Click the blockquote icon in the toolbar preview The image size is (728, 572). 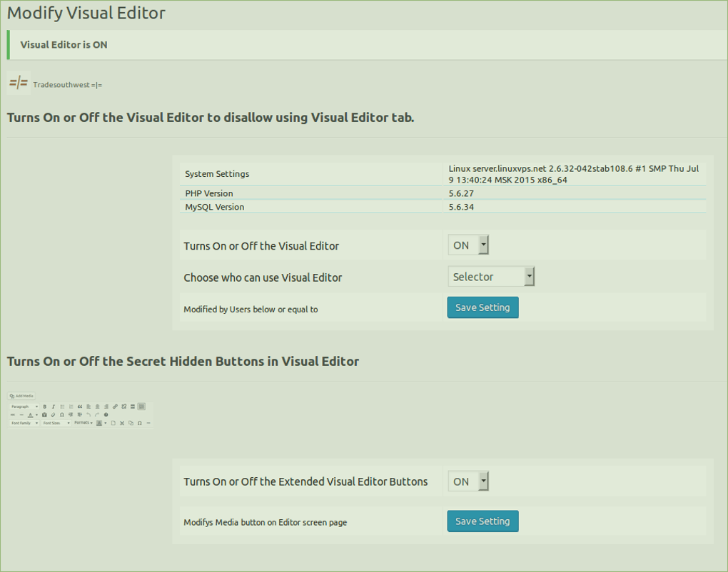pos(80,407)
